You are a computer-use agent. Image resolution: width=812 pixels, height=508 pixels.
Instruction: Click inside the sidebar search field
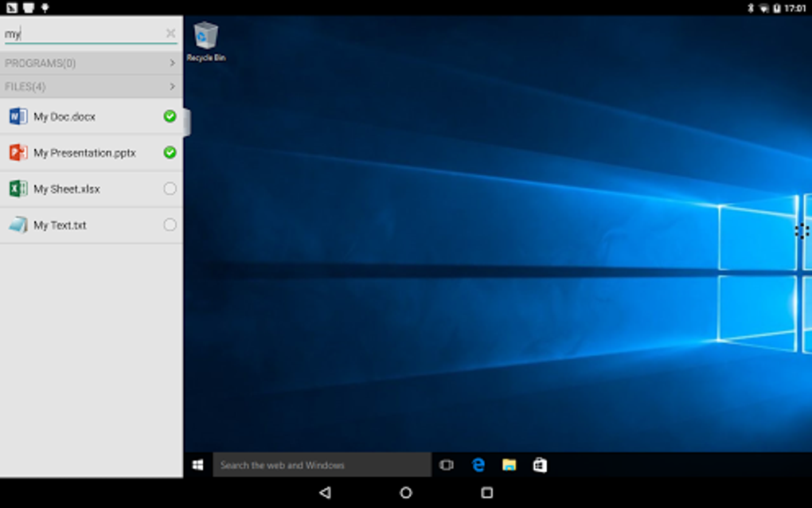pyautogui.click(x=80, y=33)
